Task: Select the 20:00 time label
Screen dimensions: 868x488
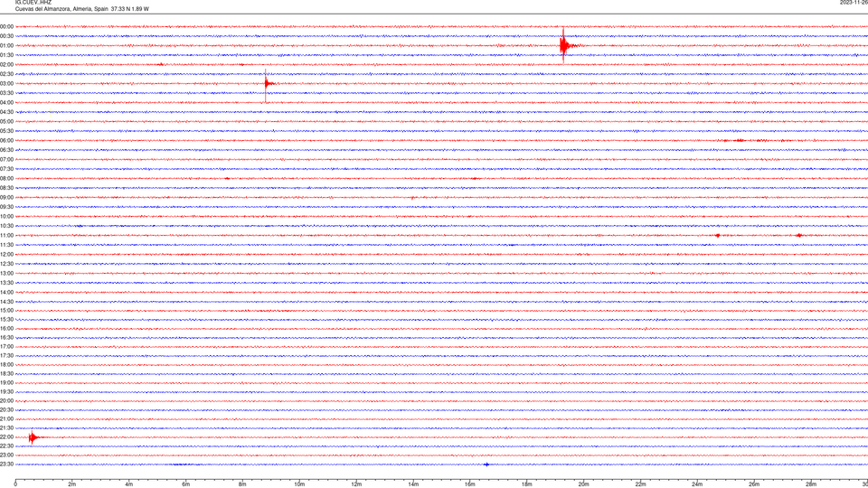Action: coord(6,400)
